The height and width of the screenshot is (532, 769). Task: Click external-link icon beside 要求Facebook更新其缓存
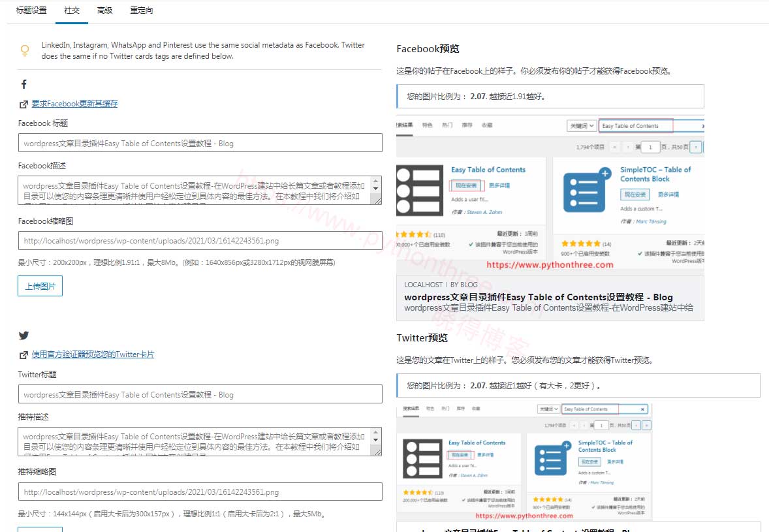pyautogui.click(x=23, y=104)
